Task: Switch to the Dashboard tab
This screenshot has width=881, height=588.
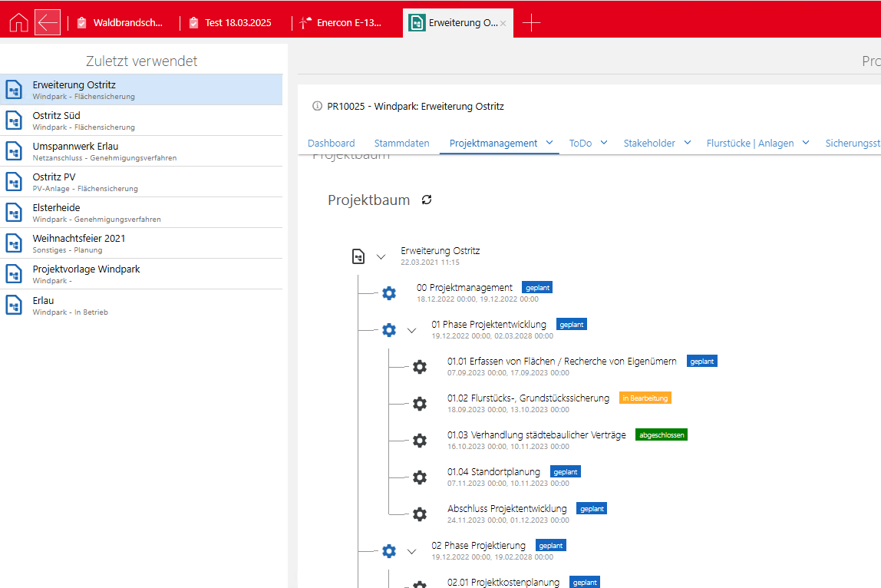Action: pos(331,143)
